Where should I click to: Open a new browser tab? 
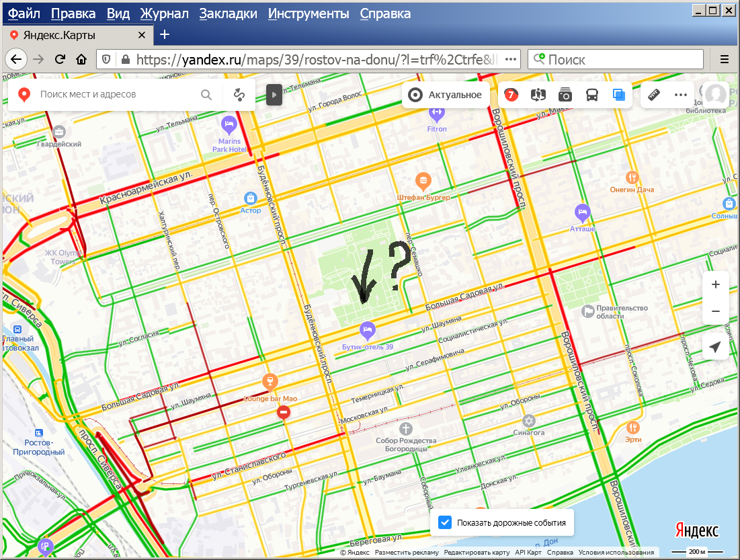(x=164, y=34)
